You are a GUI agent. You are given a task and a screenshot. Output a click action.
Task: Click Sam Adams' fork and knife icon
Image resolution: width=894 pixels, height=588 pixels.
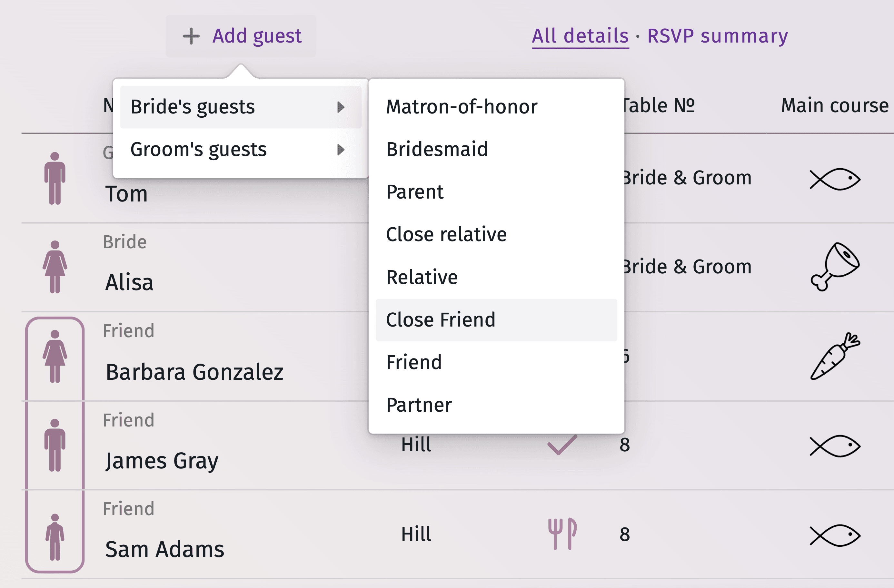click(x=562, y=534)
